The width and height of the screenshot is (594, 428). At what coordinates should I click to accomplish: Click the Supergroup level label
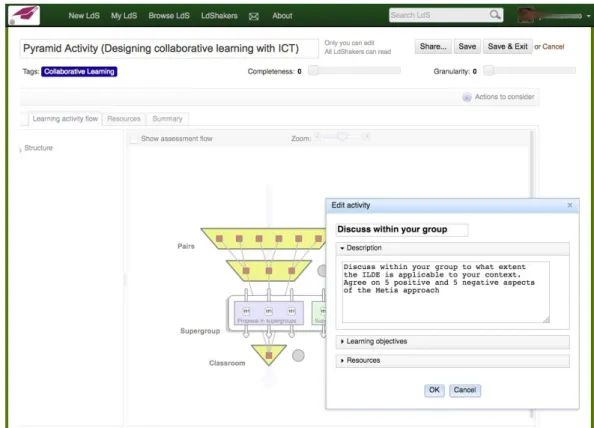[200, 331]
